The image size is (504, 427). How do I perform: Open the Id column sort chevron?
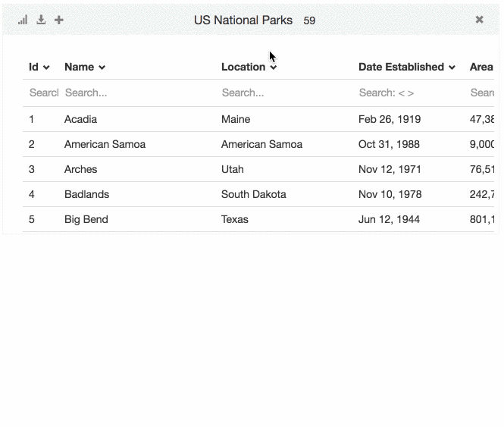tap(46, 68)
